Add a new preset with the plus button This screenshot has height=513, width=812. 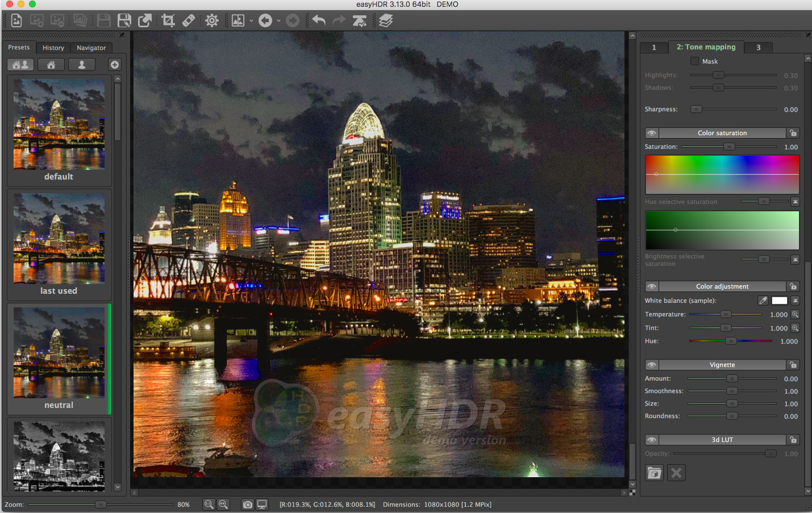pyautogui.click(x=115, y=65)
